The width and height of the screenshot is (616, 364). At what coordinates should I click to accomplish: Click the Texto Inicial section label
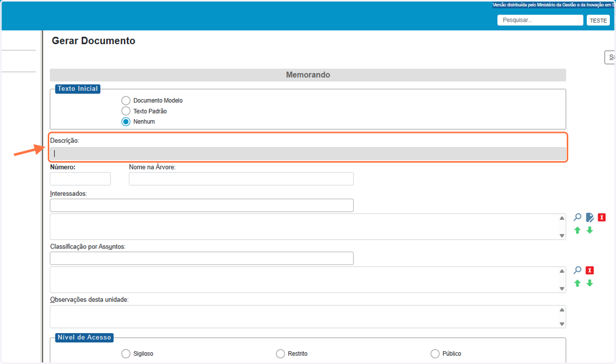[x=78, y=89]
